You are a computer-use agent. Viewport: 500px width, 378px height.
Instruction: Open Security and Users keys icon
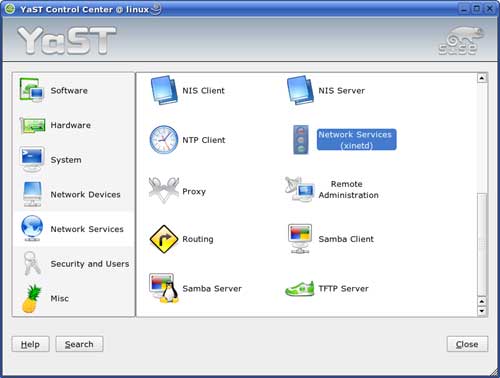(32, 263)
